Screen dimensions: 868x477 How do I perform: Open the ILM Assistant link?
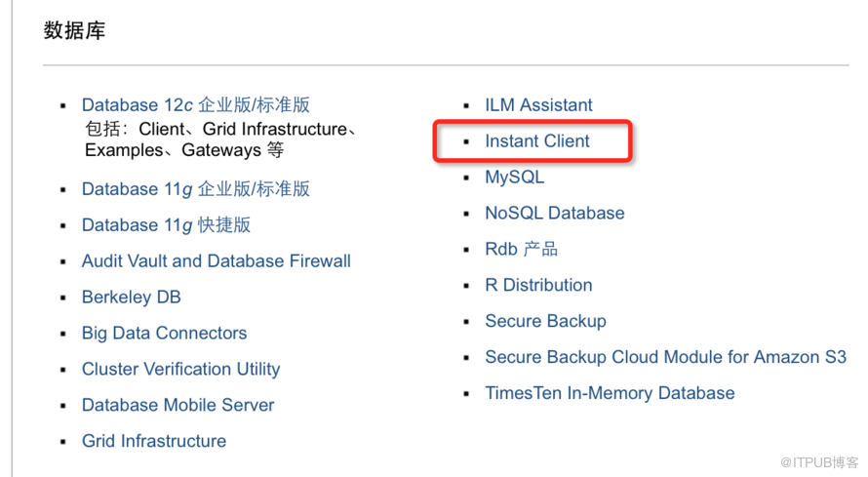coord(538,105)
